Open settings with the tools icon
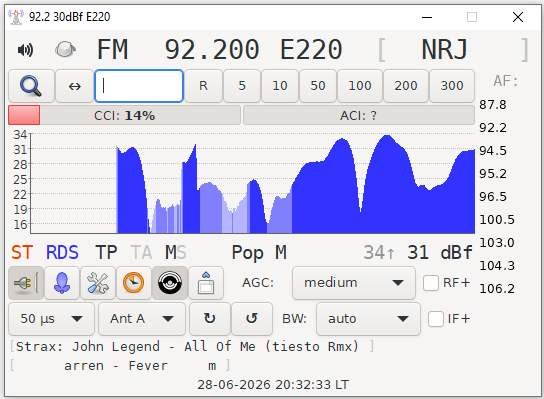The image size is (544, 399). [x=98, y=283]
